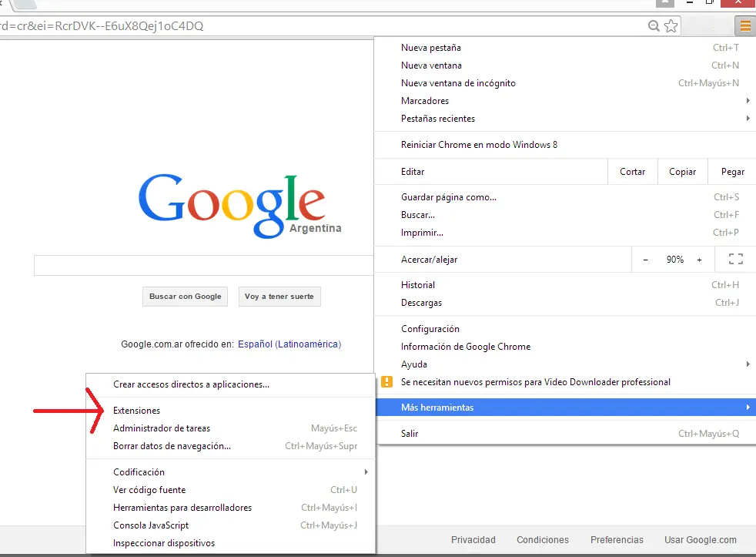This screenshot has width=756, height=557.
Task: Click the Google Argentina logo
Action: 239,206
